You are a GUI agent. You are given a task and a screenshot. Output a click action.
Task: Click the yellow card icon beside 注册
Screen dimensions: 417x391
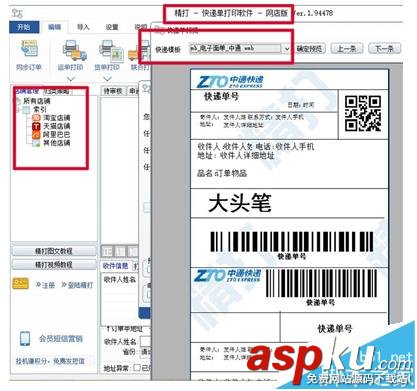click(x=20, y=284)
